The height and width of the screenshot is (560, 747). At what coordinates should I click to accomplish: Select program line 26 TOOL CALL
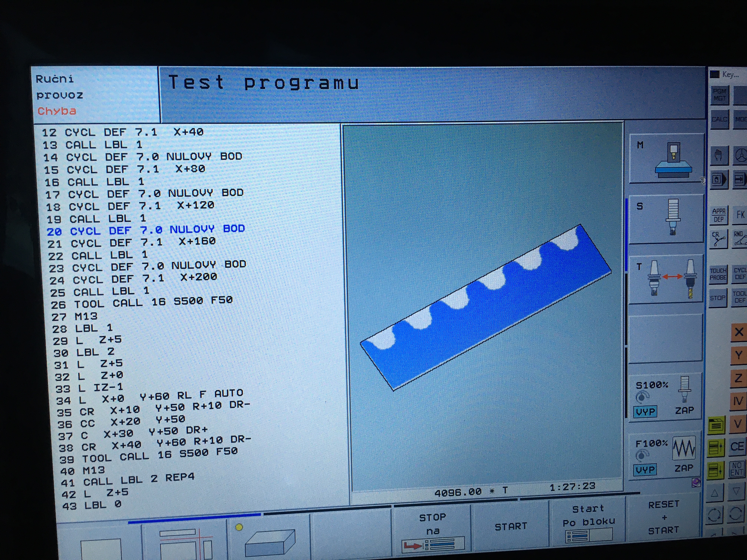point(142,303)
